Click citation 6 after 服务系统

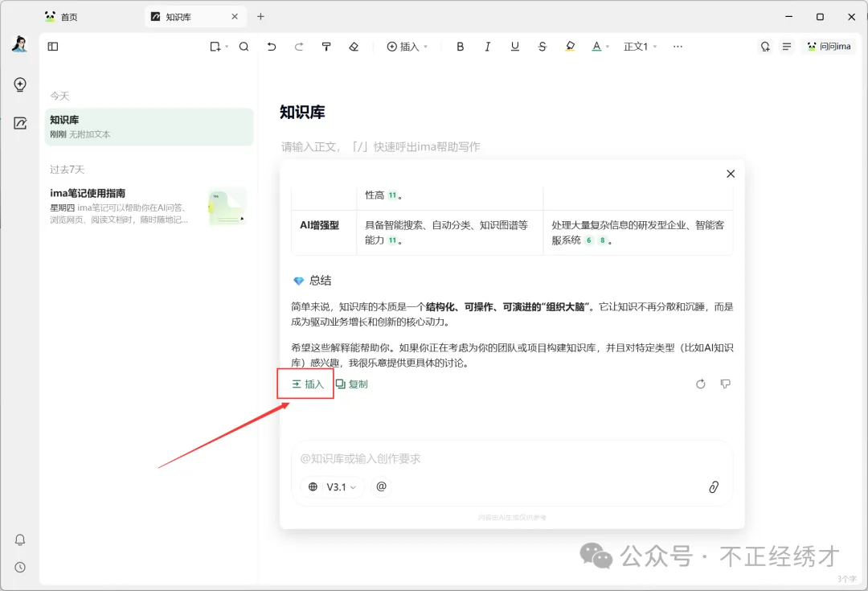(x=588, y=240)
